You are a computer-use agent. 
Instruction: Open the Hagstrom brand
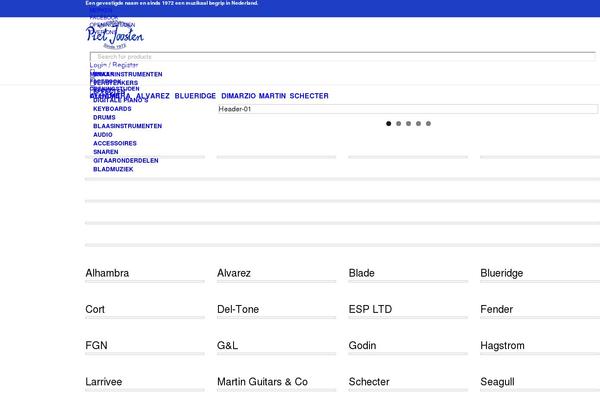click(502, 346)
